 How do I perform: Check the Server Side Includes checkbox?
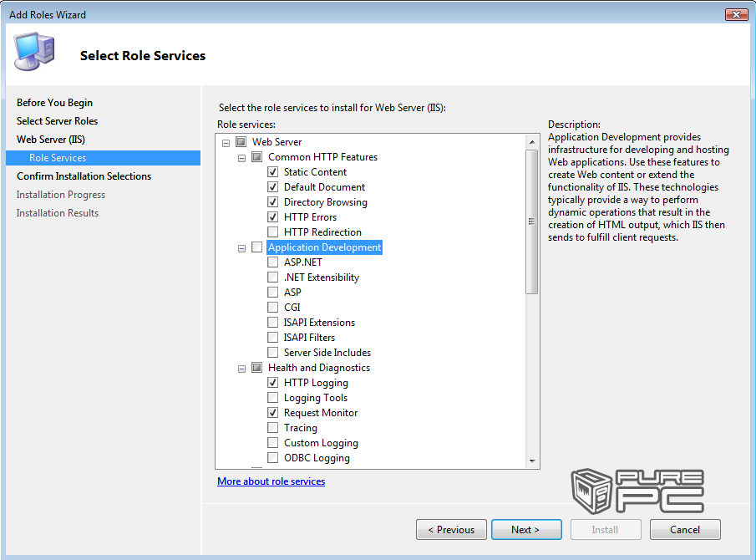tap(273, 352)
